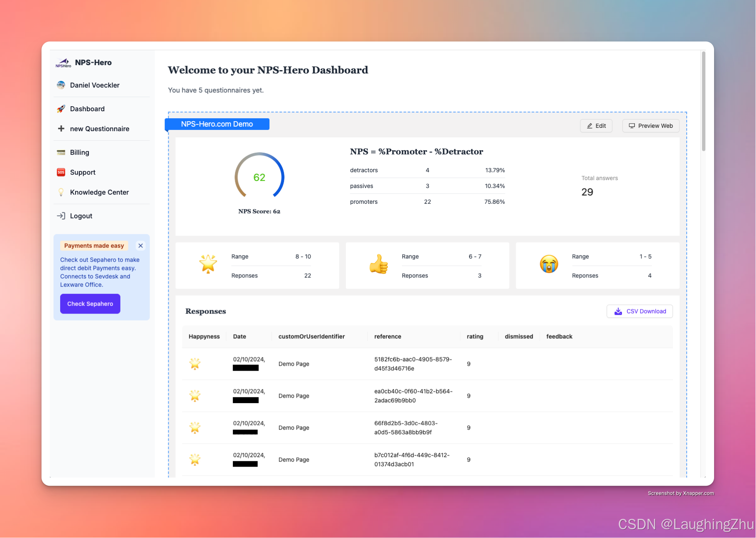The image size is (756, 538).
Task: Click star icon in row with reference 66f8d2b5
Action: (195, 428)
